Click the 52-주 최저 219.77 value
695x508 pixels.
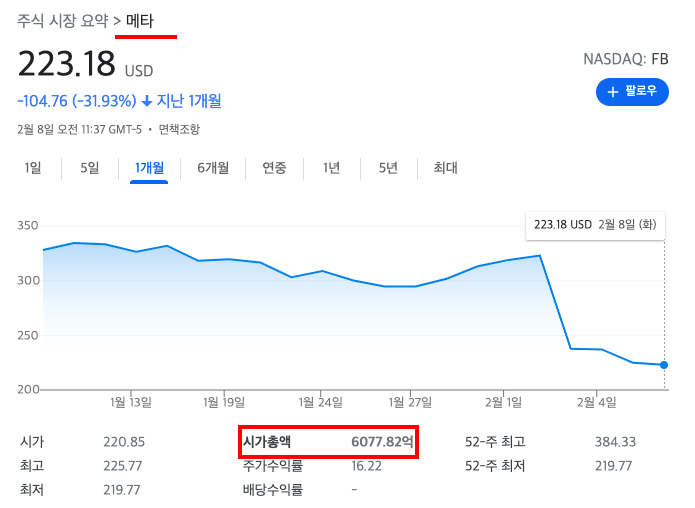[613, 466]
